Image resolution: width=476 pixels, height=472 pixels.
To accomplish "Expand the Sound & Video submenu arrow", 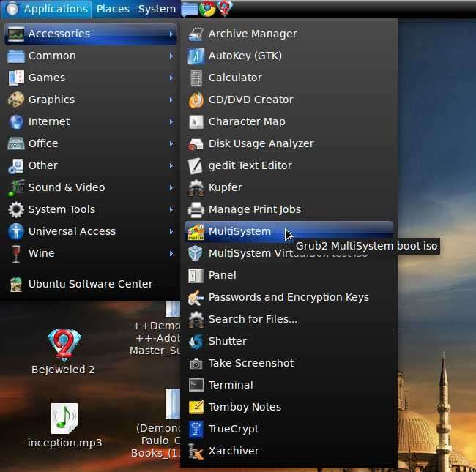I will point(171,188).
